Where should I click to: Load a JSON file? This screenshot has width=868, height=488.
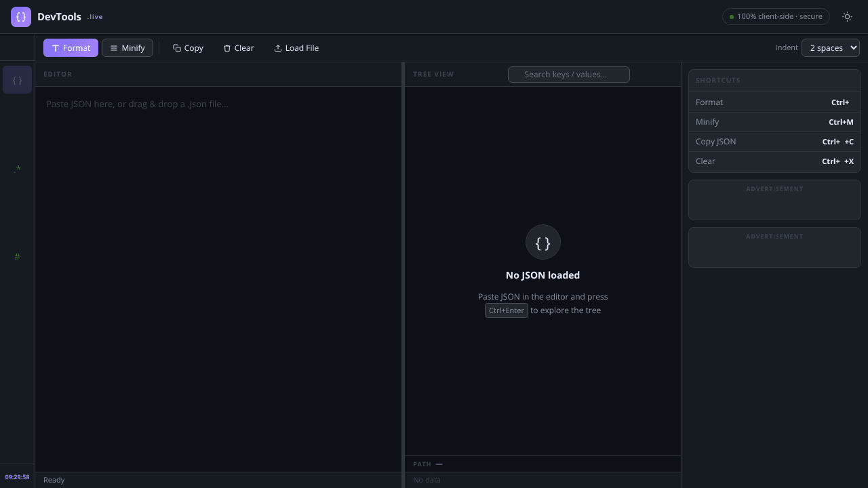(296, 48)
